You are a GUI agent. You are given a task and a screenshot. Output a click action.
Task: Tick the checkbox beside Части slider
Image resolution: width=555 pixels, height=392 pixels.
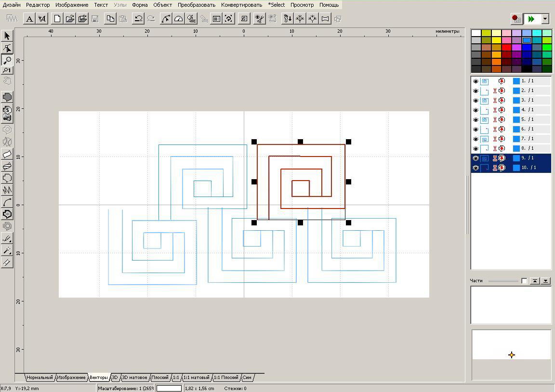[x=524, y=281]
